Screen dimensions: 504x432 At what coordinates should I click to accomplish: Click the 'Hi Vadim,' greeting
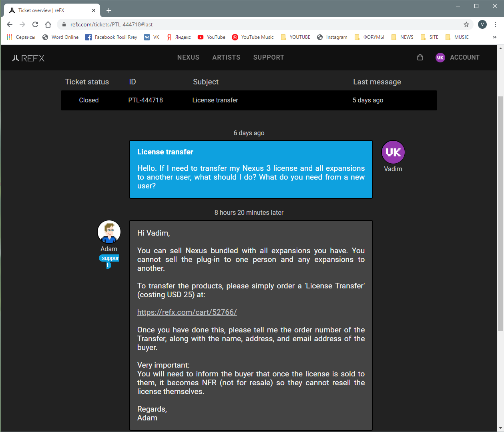tap(154, 233)
